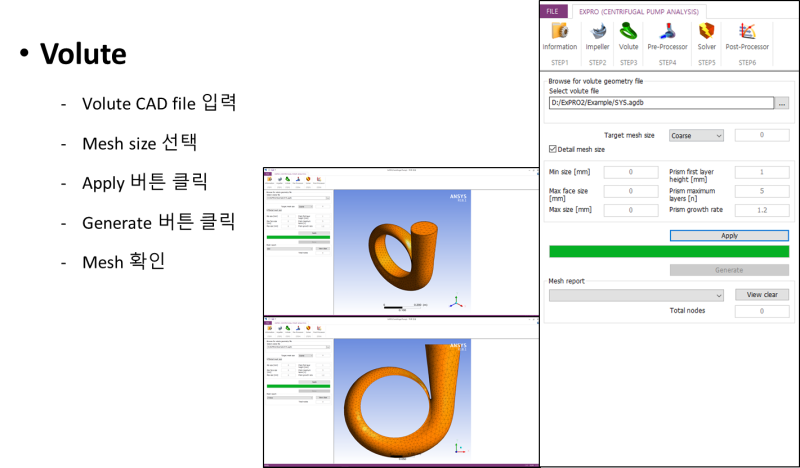Click the 'Mesh size 선택' bullet text
The image size is (800, 468).
pos(139,142)
